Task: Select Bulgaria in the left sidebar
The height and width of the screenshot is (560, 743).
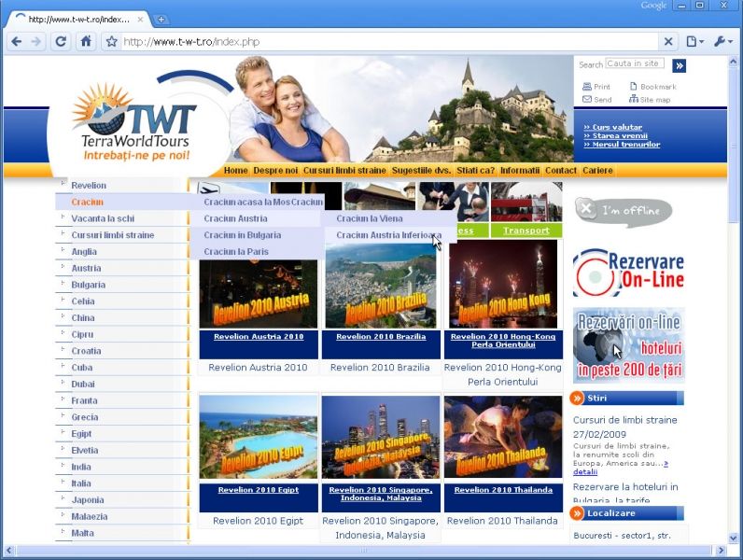Action: [88, 285]
